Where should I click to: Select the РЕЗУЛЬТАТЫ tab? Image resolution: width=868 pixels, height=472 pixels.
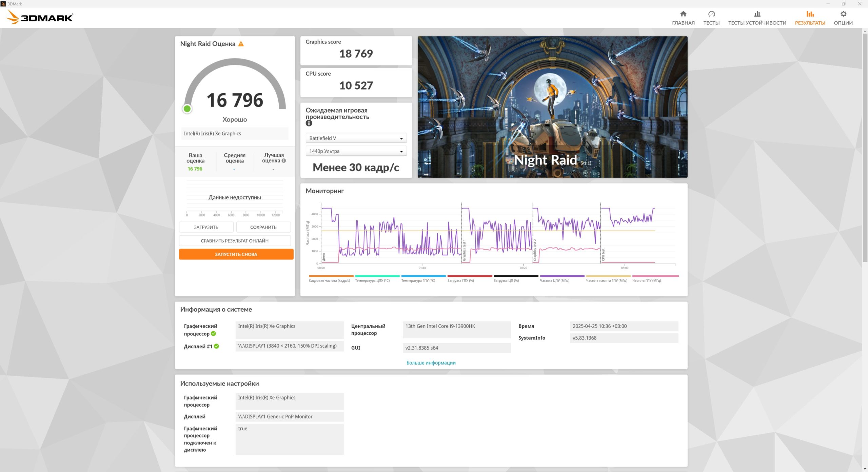[x=810, y=18]
